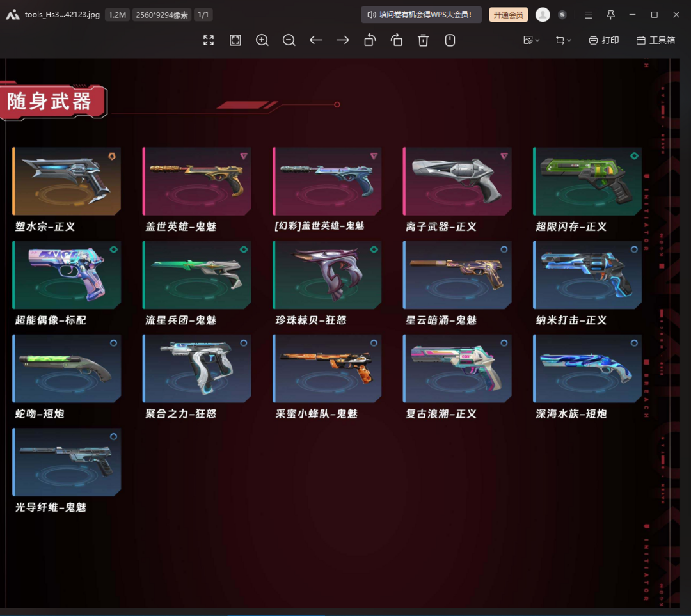Open the 工具箱 toolbox

coord(656,40)
